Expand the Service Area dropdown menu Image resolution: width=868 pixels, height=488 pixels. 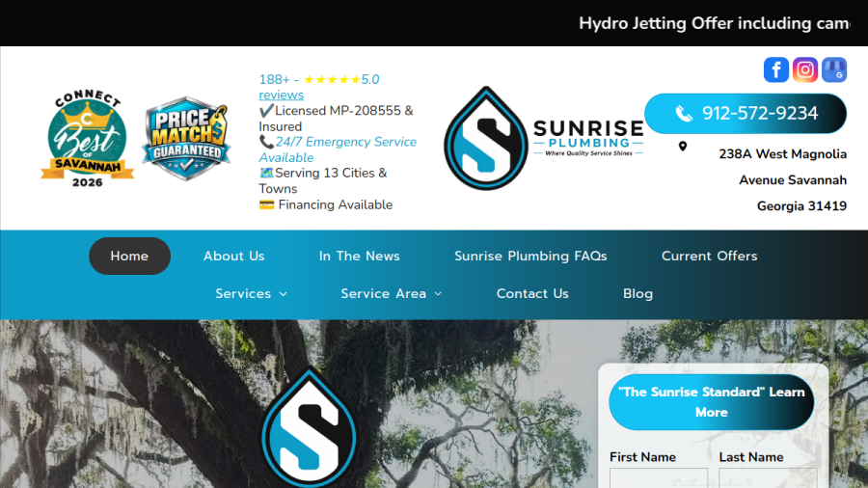[x=392, y=294]
